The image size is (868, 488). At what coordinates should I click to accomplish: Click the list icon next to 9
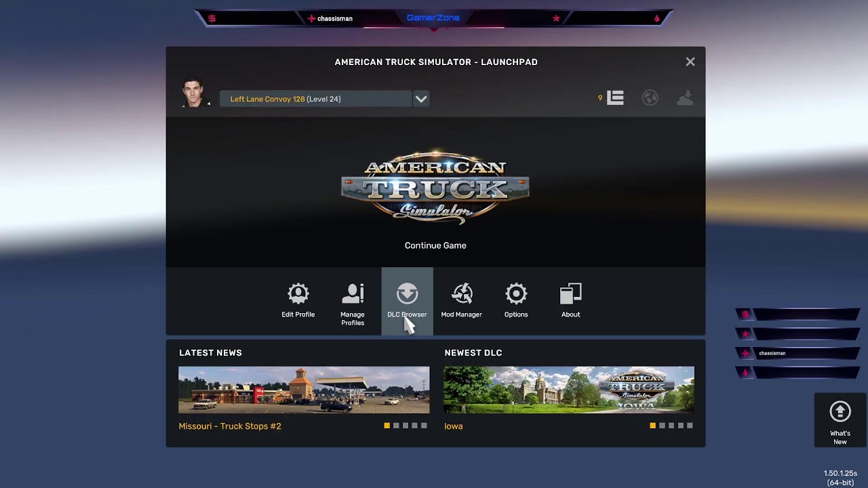pyautogui.click(x=615, y=98)
